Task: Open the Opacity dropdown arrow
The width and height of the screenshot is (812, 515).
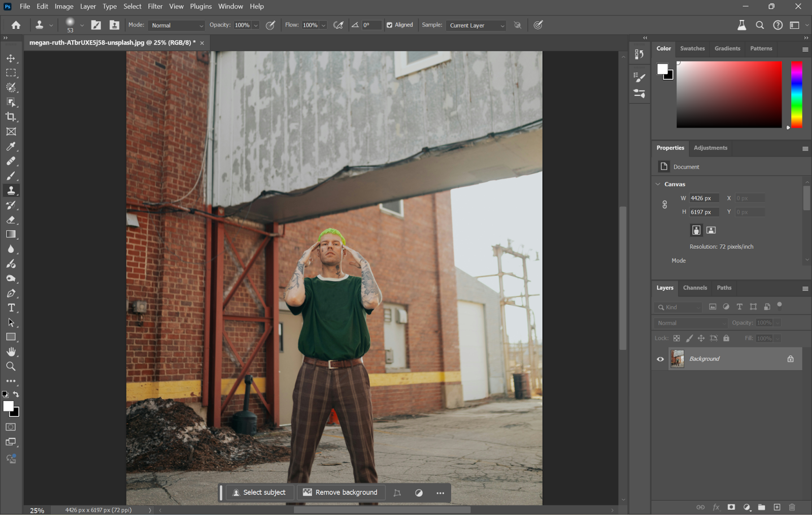Action: (x=256, y=25)
